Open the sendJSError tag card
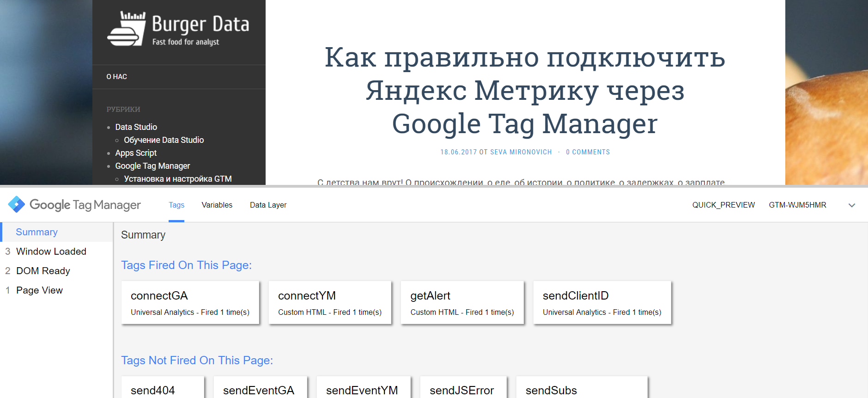868x398 pixels. (x=463, y=387)
